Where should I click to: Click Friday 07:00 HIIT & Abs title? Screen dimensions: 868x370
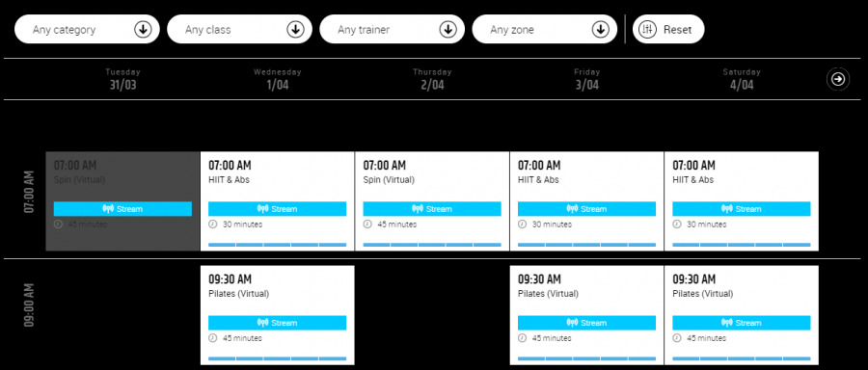coord(538,180)
